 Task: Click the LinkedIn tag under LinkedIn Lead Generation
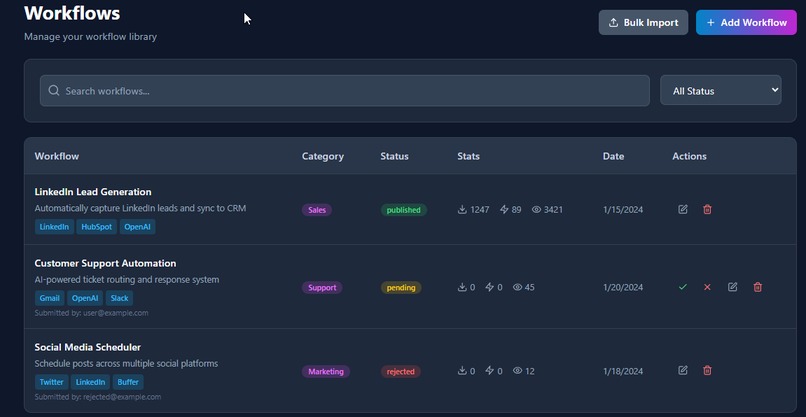tap(54, 227)
